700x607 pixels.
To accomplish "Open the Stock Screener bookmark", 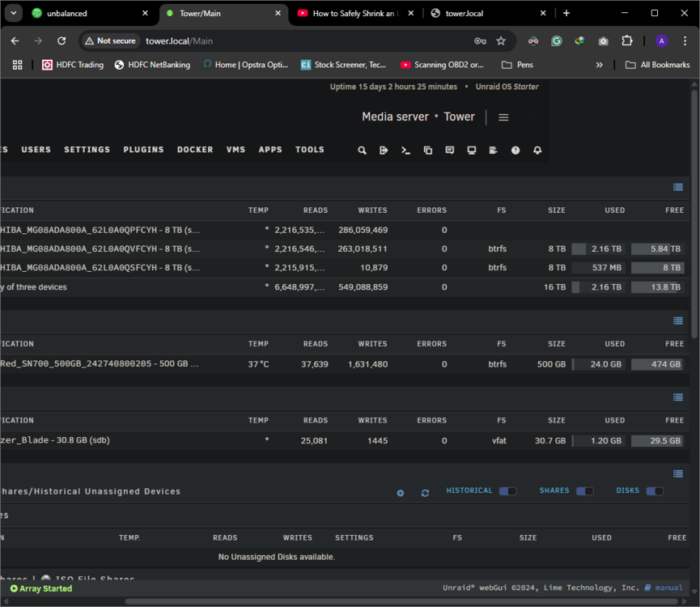I will point(343,66).
